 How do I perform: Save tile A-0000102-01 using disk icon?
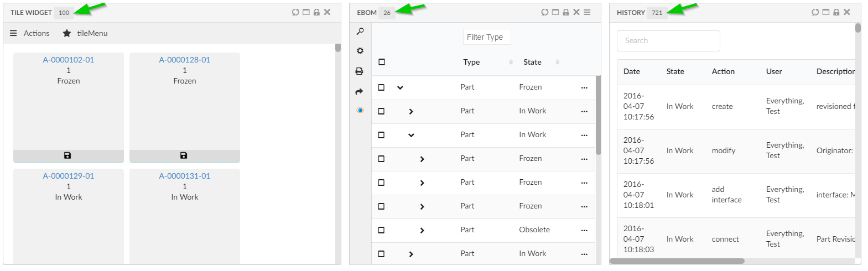(x=67, y=156)
